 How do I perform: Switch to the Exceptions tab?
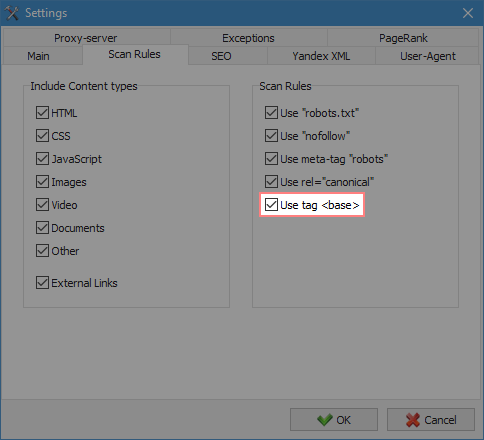[x=248, y=38]
